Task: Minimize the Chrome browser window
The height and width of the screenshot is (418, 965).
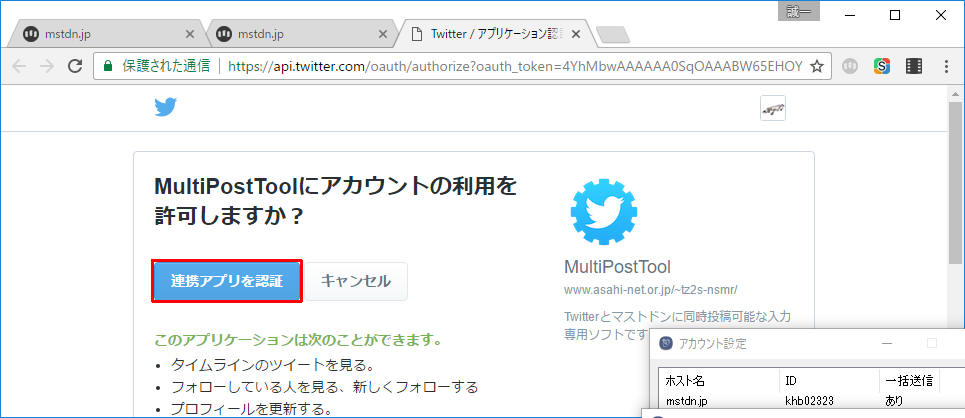Action: pos(851,15)
